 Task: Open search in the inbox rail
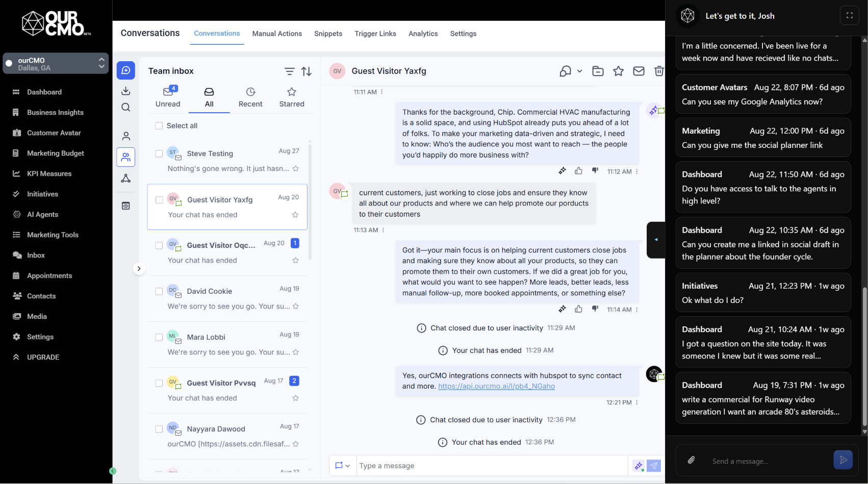point(125,107)
